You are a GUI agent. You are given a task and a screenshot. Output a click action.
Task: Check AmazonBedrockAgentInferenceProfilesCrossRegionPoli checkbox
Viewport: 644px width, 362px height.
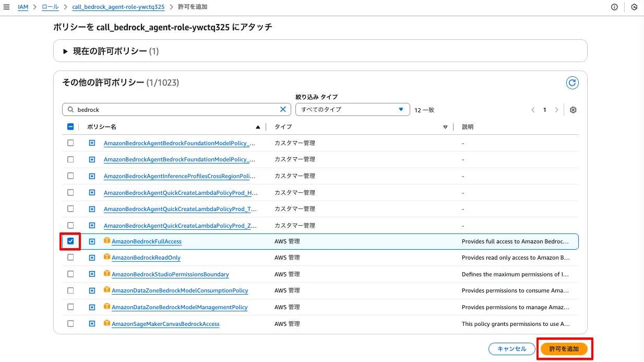click(70, 176)
